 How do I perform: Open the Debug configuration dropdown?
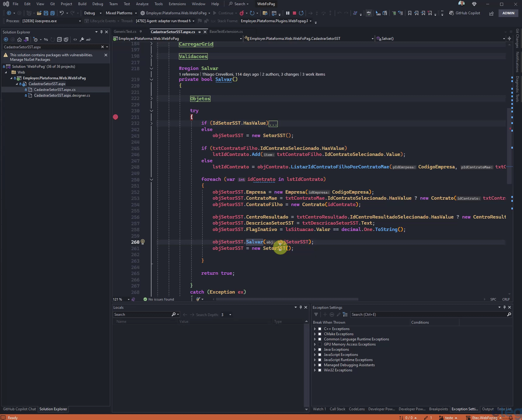click(x=93, y=13)
